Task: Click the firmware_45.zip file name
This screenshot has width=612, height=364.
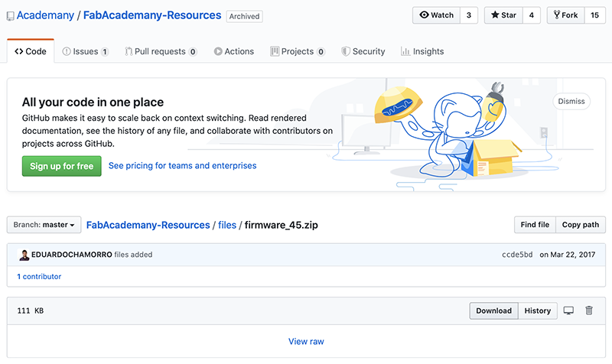Action: tap(281, 225)
